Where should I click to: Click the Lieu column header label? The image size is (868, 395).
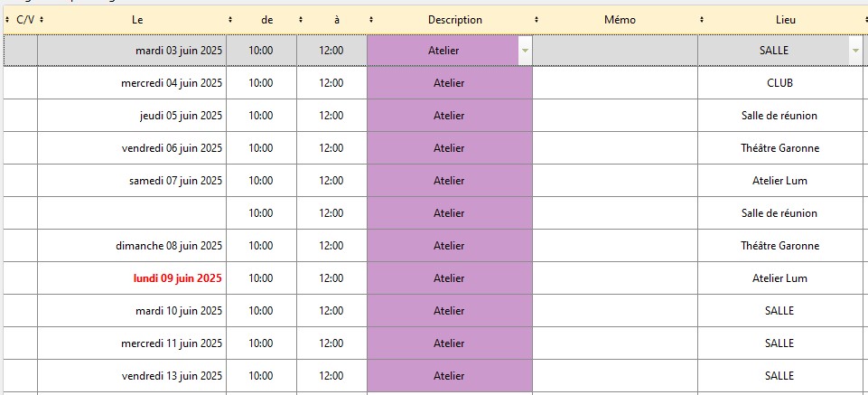[786, 19]
